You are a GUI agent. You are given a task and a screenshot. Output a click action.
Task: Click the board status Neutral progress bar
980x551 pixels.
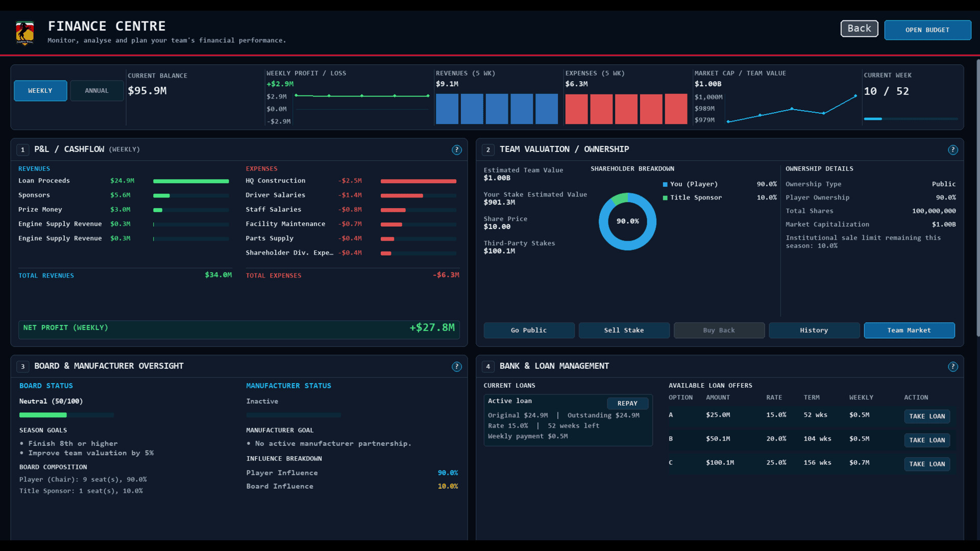coord(66,415)
